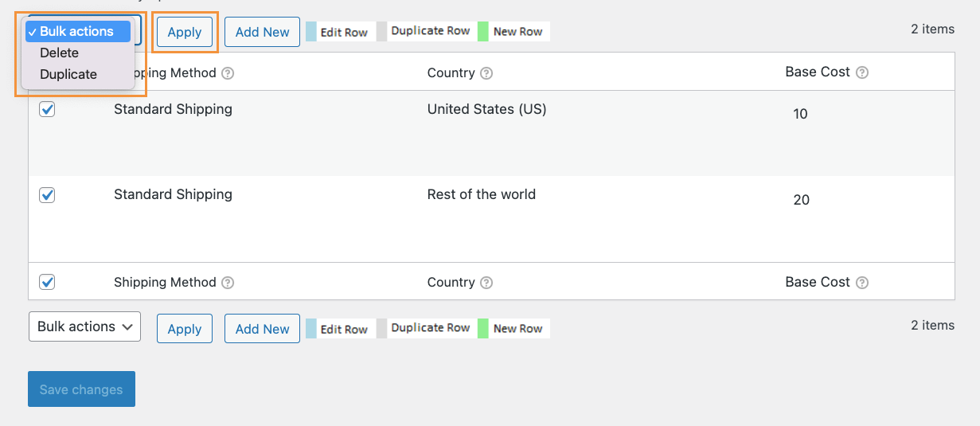The width and height of the screenshot is (980, 426).
Task: Toggle the select-all checkbox in table footer
Action: click(x=47, y=282)
